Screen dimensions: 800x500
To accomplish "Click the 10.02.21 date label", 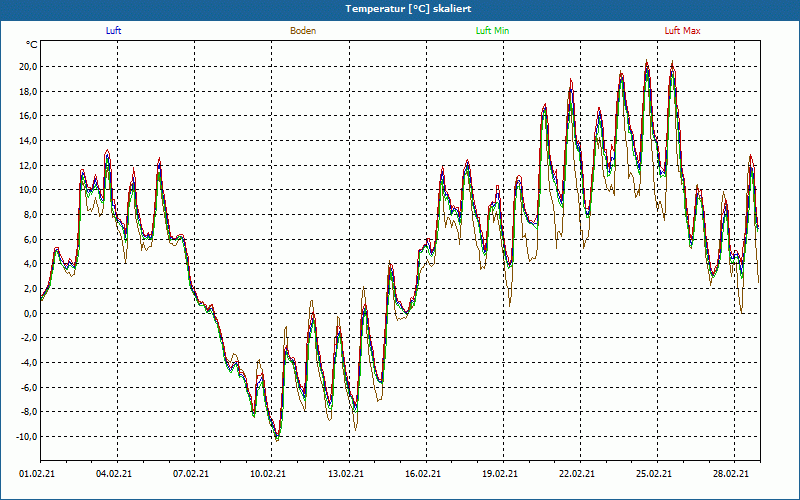I will [x=268, y=473].
